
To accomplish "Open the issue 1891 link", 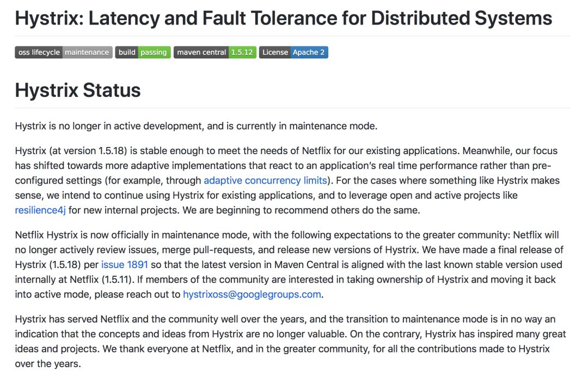I will (125, 264).
